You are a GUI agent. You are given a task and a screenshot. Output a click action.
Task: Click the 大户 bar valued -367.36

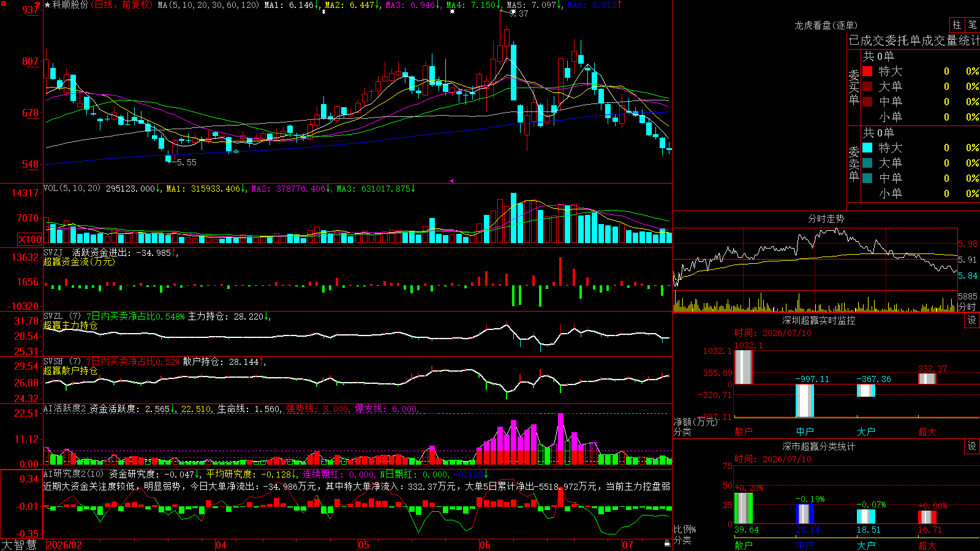pyautogui.click(x=866, y=391)
